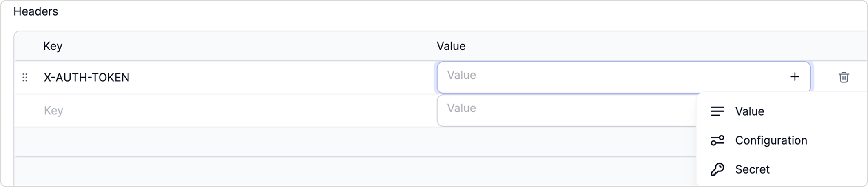
Task: Click the empty table row below the Key placeholder
Action: point(355,142)
